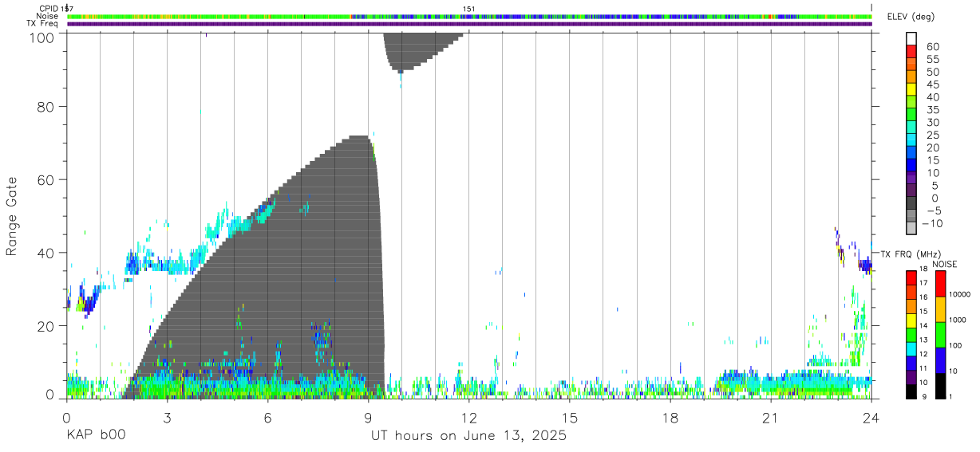Click the '9' tick label on the UT hours axis

point(368,418)
